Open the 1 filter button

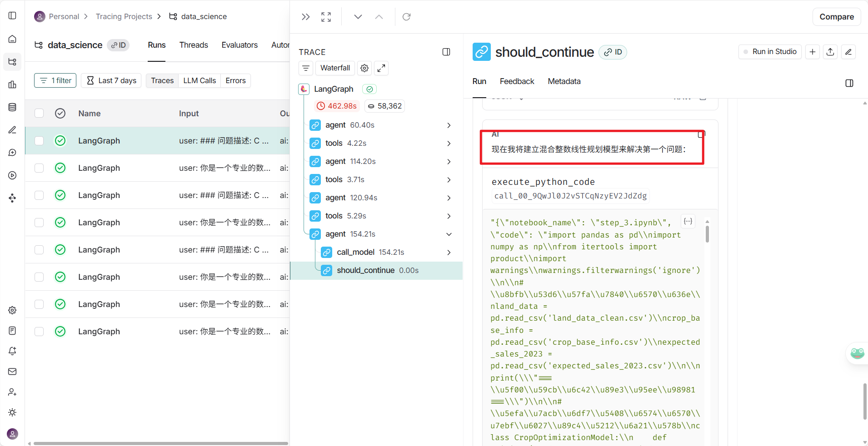tap(55, 80)
